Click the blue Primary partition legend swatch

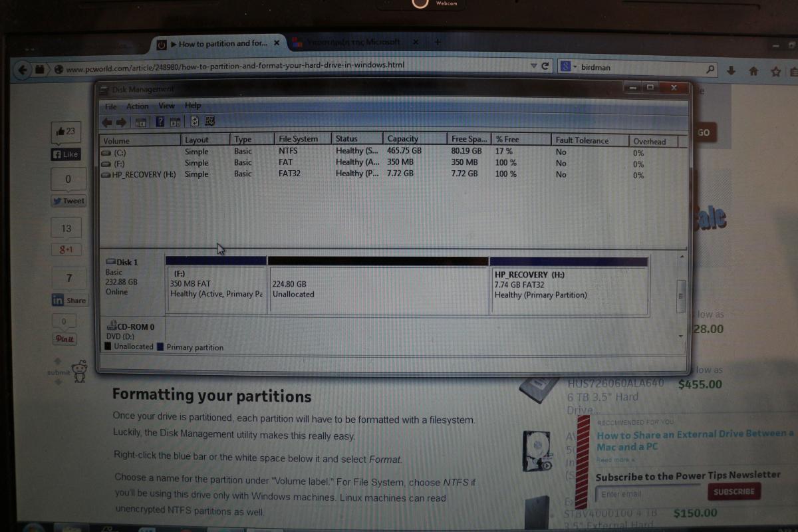(x=160, y=347)
